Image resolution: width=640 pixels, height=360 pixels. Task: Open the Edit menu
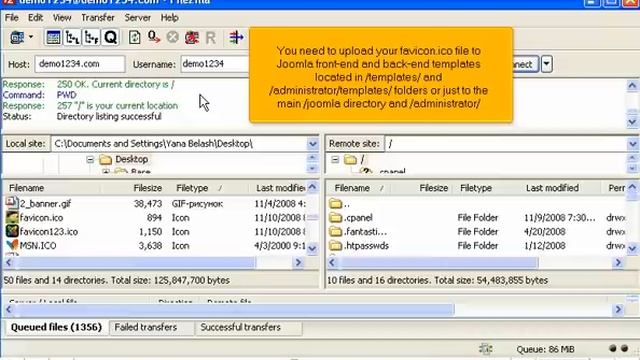36,18
